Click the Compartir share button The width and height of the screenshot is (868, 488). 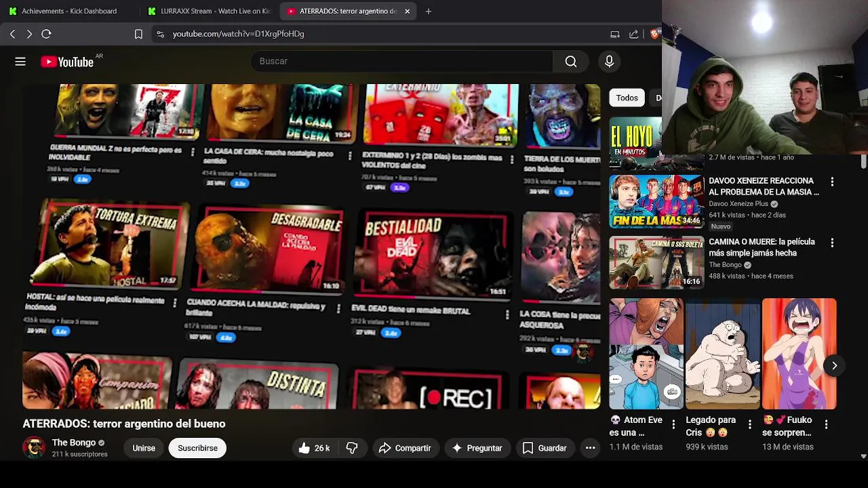pos(405,448)
